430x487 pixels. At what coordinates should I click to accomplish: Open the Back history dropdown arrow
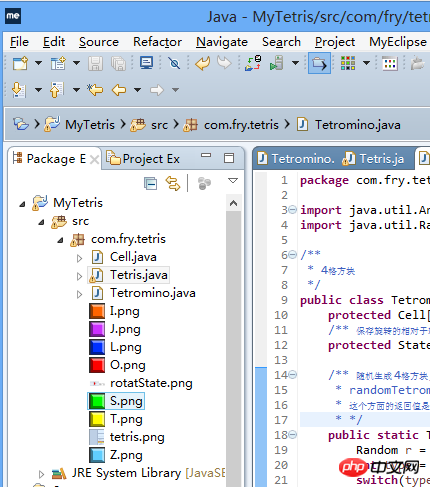(x=137, y=90)
